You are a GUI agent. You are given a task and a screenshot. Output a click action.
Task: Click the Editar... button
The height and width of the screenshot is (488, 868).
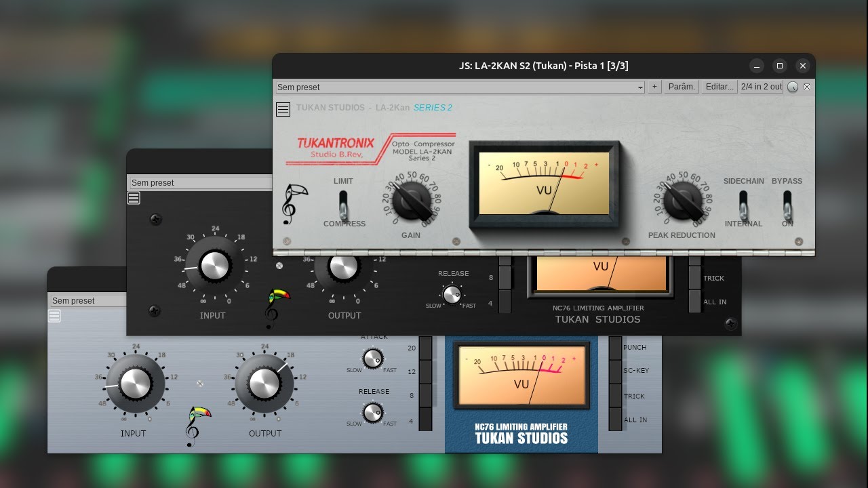[719, 87]
